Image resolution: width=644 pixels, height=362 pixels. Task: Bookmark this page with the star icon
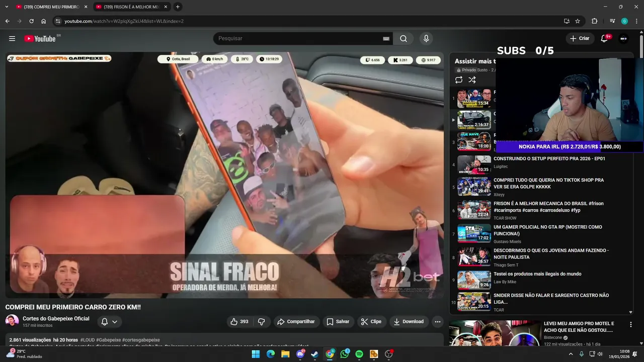[578, 21]
